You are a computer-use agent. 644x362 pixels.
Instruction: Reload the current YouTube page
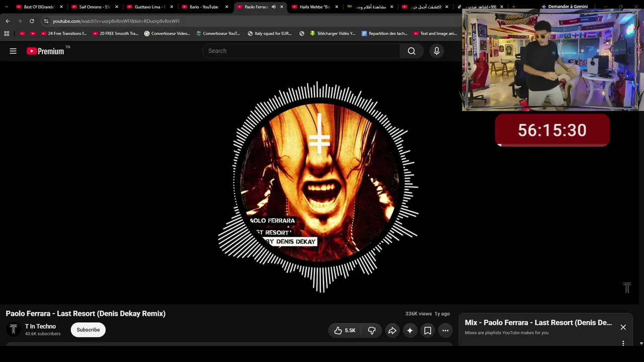pos(32,21)
